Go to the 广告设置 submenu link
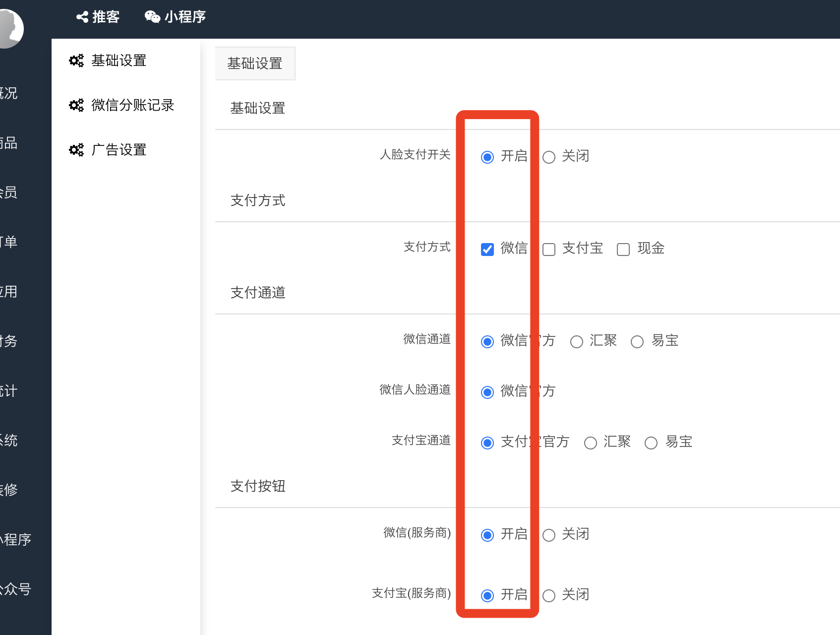This screenshot has height=635, width=840. [x=119, y=150]
